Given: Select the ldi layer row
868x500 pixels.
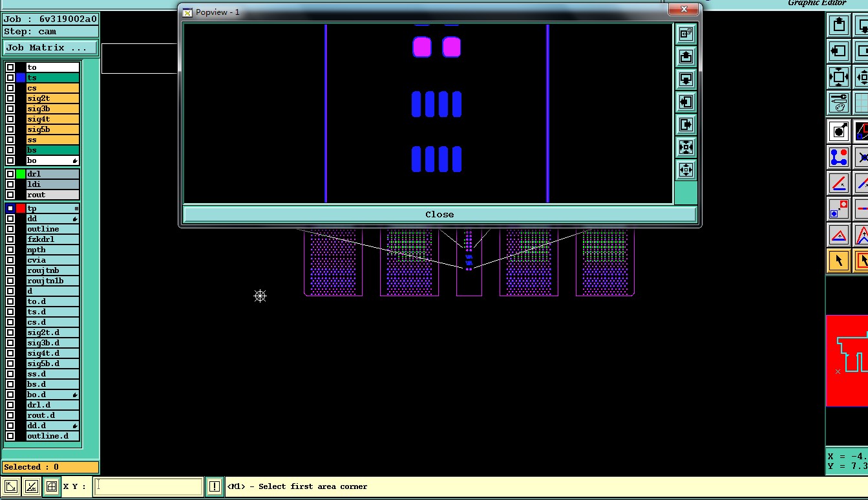Looking at the screenshot, I should 53,184.
